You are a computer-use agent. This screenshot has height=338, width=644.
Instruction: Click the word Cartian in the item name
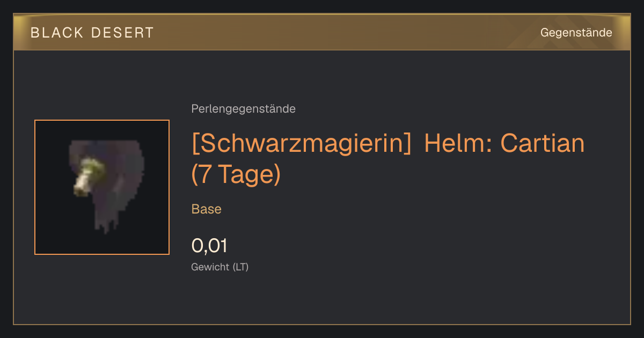pos(542,143)
